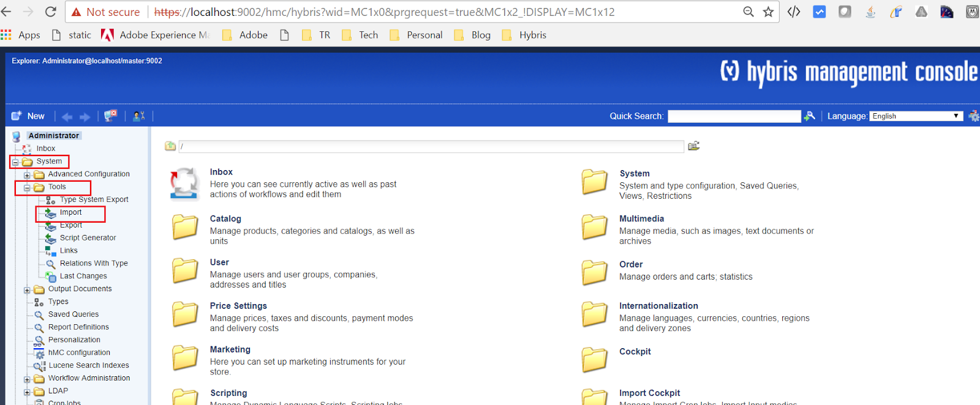Image resolution: width=980 pixels, height=405 pixels.
Task: Select the Tools folder in tree
Action: point(57,187)
